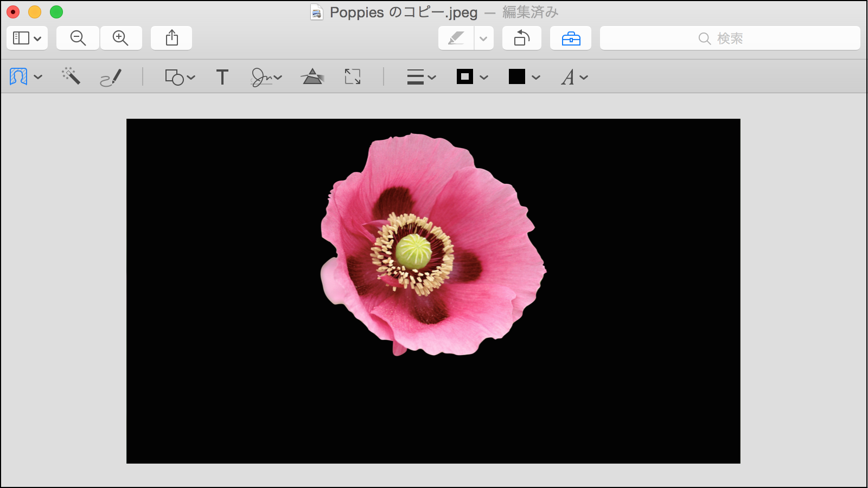Open the Share menu
The width and height of the screenshot is (868, 488).
[x=171, y=38]
